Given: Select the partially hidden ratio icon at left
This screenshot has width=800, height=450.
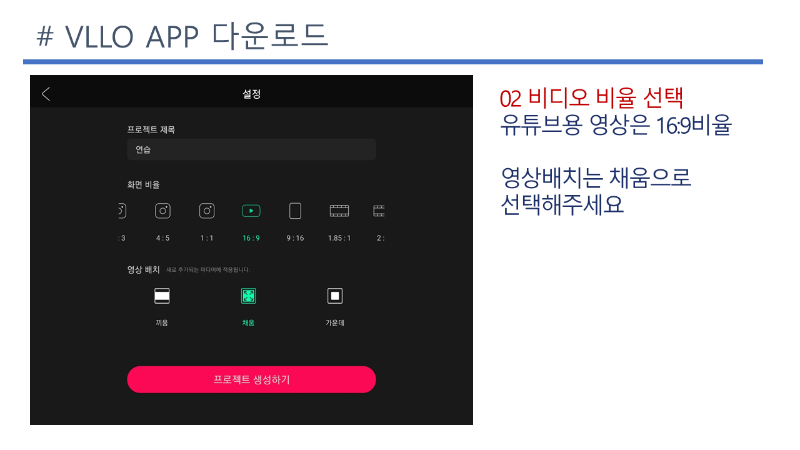Looking at the screenshot, I should click(x=122, y=211).
